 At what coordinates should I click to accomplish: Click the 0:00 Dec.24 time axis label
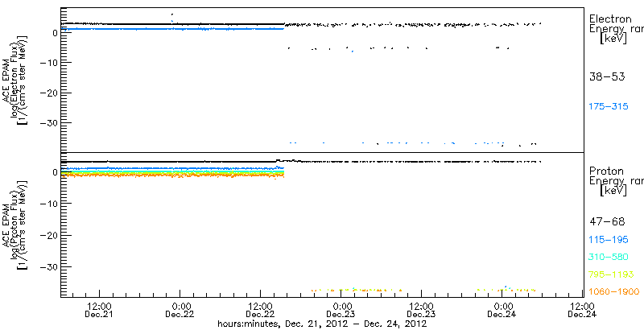coord(502,311)
